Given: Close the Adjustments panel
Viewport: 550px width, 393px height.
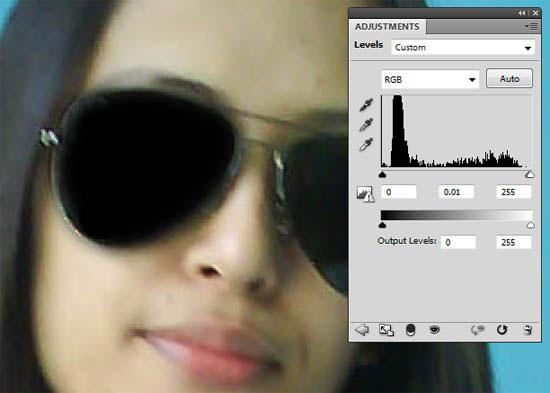Looking at the screenshot, I should click(x=535, y=13).
